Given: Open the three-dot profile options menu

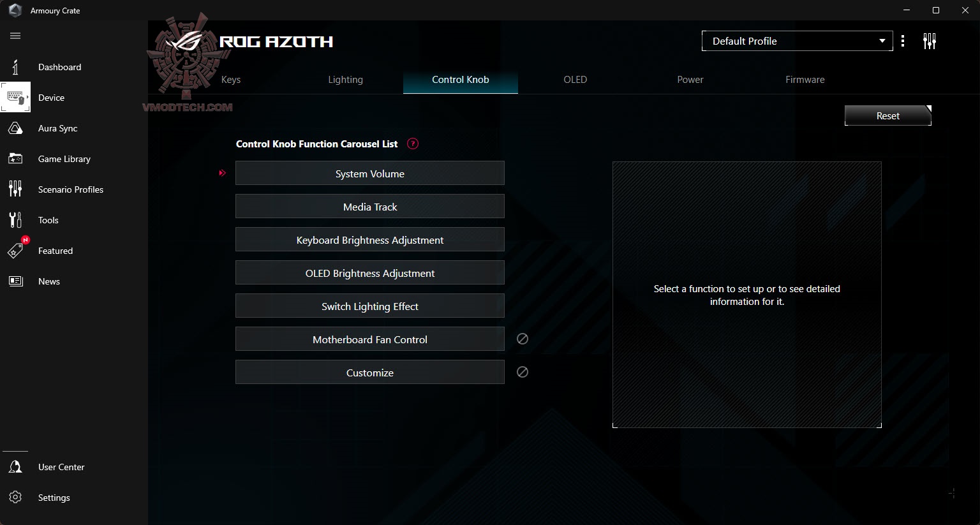Looking at the screenshot, I should pyautogui.click(x=903, y=41).
